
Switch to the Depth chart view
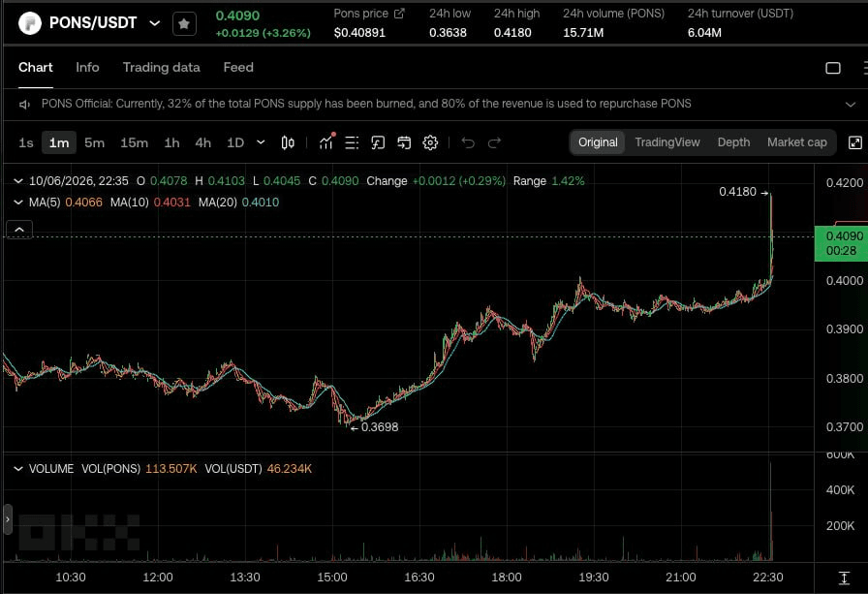733,142
